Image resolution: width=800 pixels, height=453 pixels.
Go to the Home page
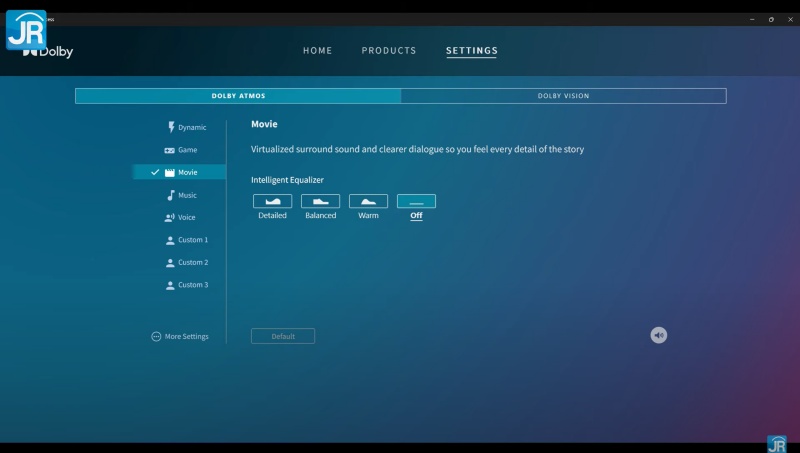click(317, 51)
